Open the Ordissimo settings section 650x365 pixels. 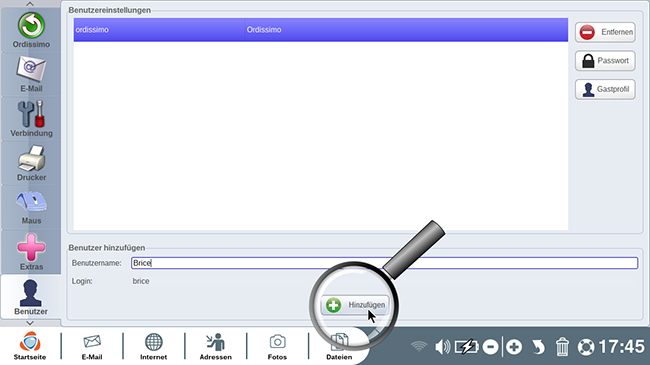tap(31, 30)
